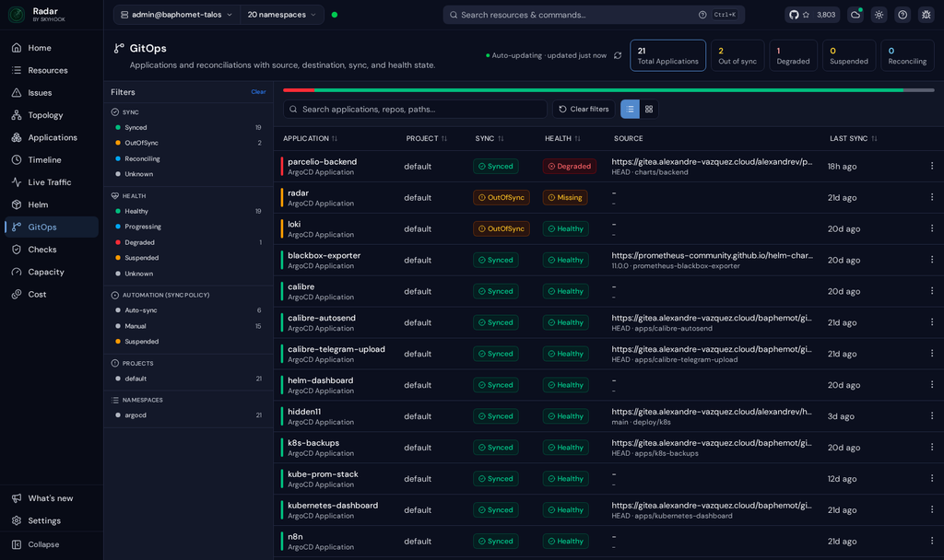This screenshot has height=560, width=944.
Task: Collapse the sidebar
Action: [52, 544]
